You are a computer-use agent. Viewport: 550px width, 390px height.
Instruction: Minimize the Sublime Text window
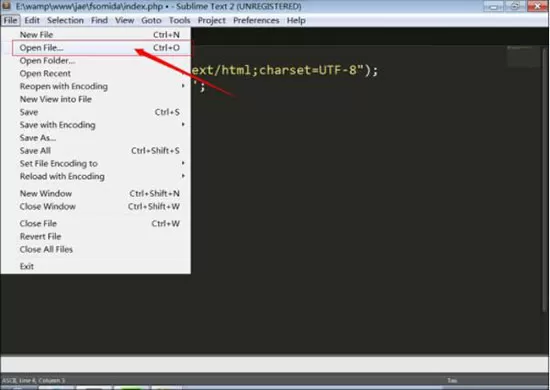pyautogui.click(x=494, y=6)
